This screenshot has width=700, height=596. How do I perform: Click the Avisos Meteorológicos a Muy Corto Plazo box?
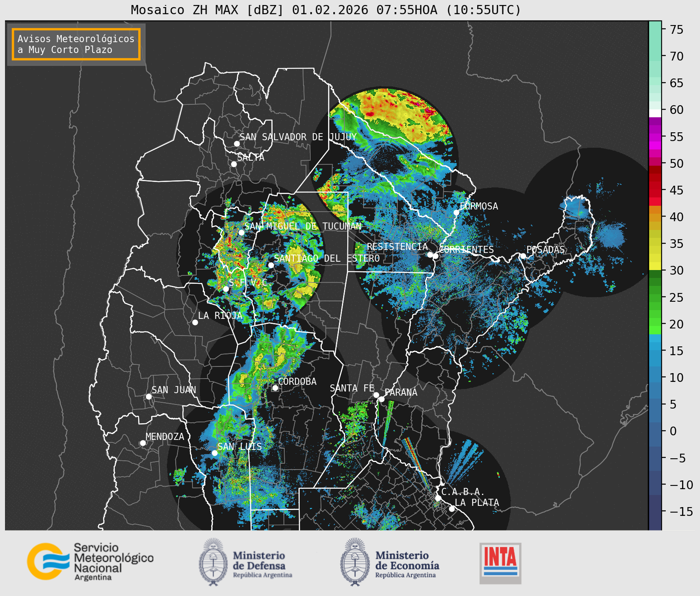click(76, 44)
